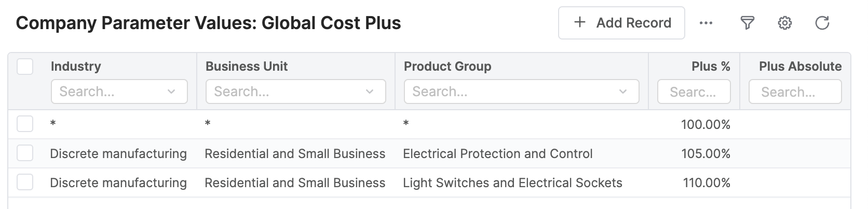Screen dimensions: 868x209
Task: Focus the Plus Absolute search field
Action: coord(795,92)
